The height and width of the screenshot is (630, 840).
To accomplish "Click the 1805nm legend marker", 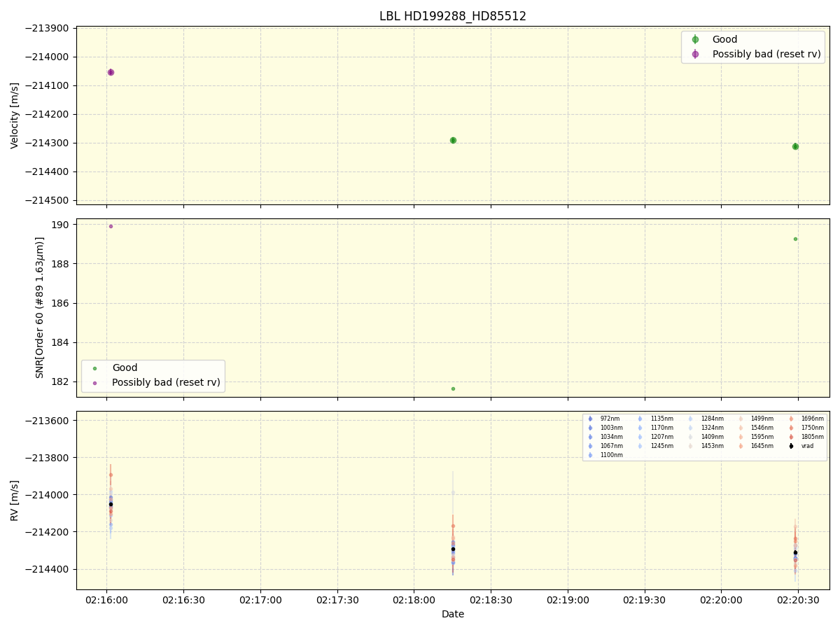I will 791,437.
